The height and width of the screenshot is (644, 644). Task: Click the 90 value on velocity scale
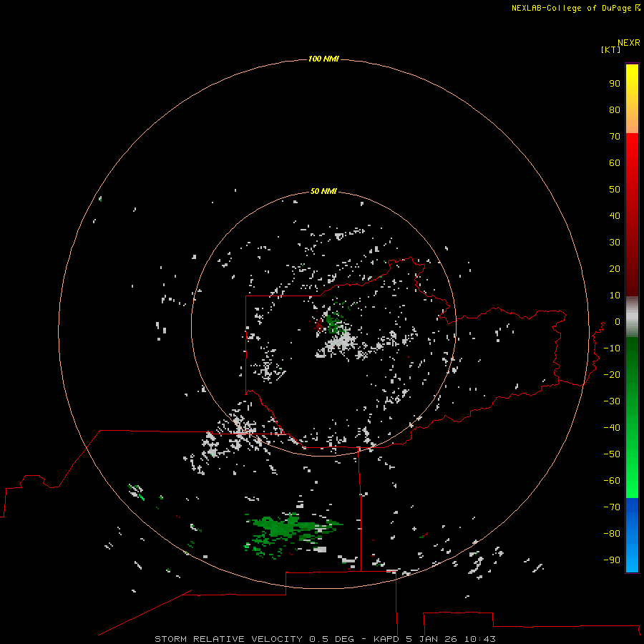615,84
